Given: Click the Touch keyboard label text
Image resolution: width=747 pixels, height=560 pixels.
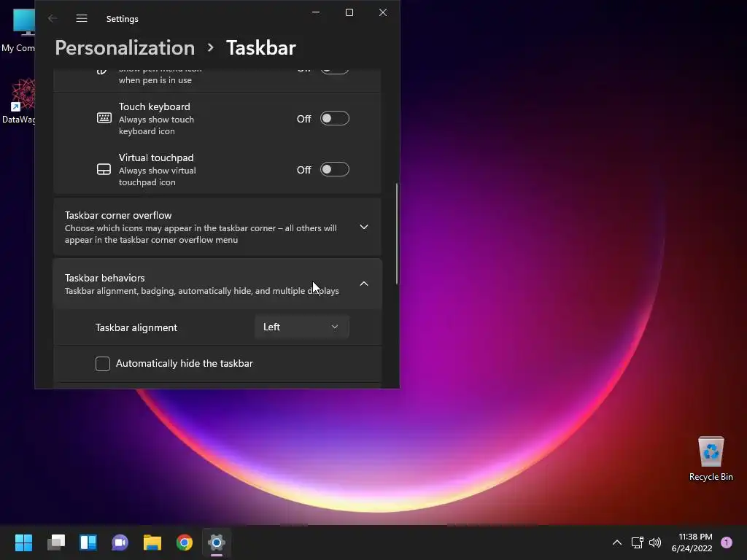Looking at the screenshot, I should click(155, 106).
